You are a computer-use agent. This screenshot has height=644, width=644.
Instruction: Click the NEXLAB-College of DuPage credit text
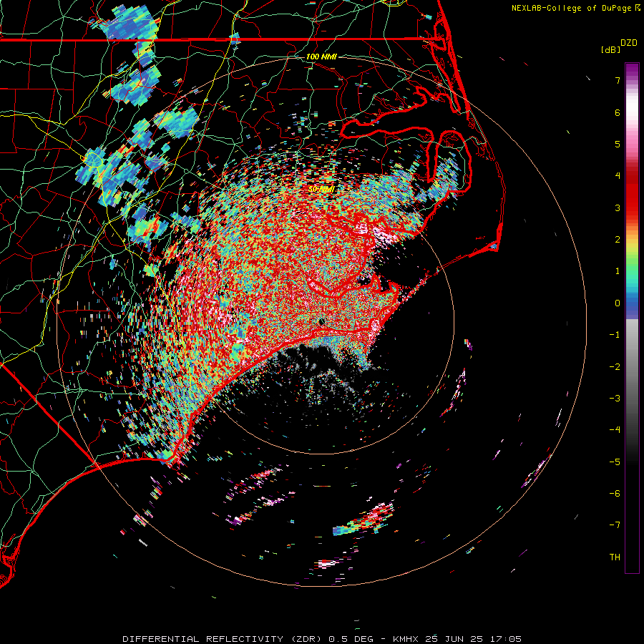click(x=572, y=8)
